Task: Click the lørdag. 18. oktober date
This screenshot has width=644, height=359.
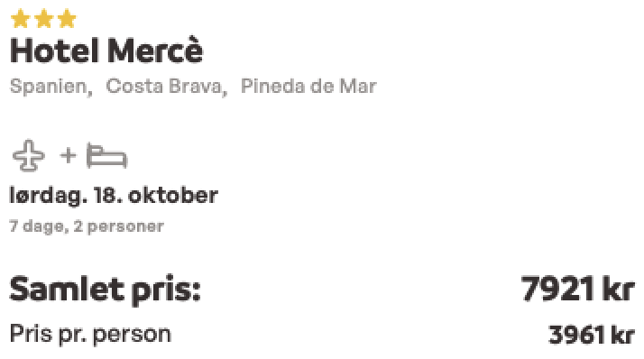Action: click(114, 196)
